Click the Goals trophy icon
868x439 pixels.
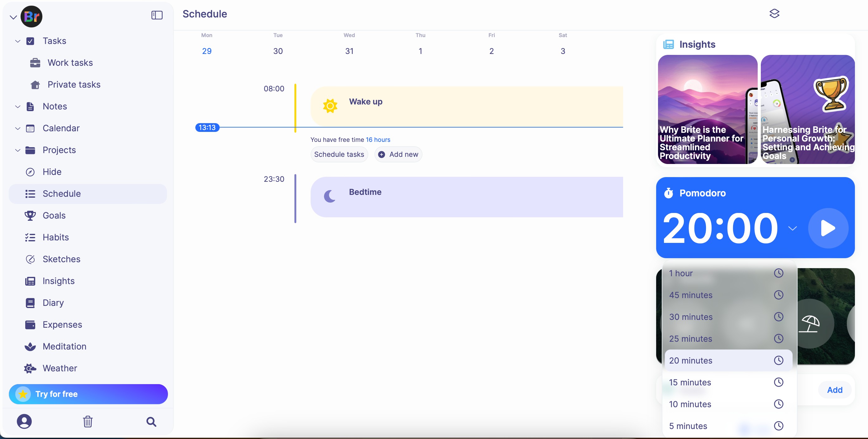(30, 215)
